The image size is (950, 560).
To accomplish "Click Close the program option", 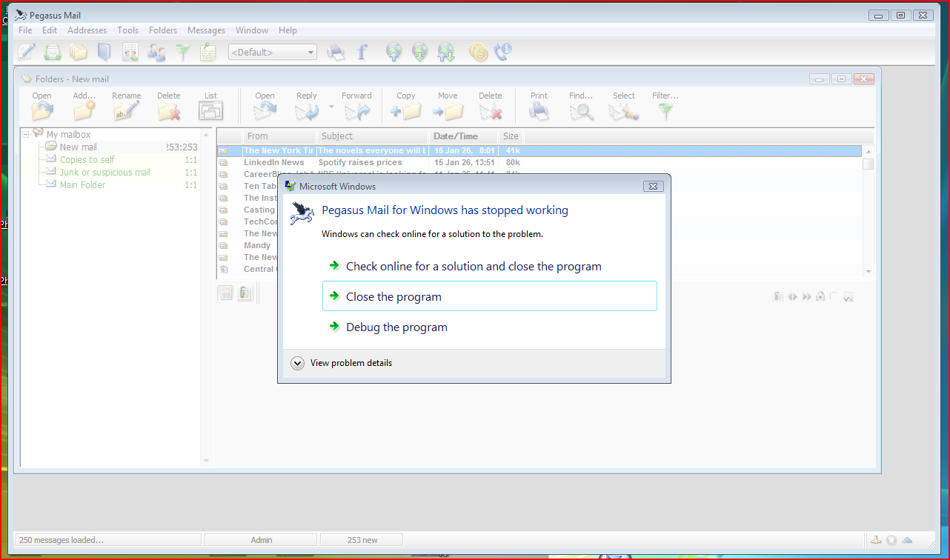I will point(393,297).
